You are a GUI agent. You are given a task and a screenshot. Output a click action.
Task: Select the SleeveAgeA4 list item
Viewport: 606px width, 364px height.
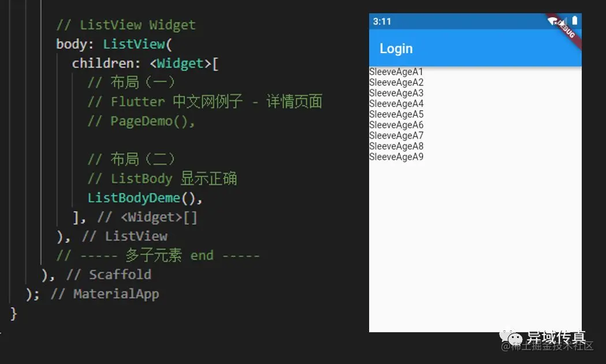click(x=396, y=103)
